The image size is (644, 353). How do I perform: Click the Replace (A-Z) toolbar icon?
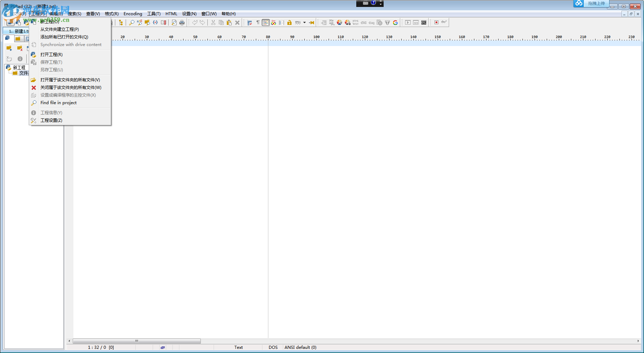(x=139, y=22)
